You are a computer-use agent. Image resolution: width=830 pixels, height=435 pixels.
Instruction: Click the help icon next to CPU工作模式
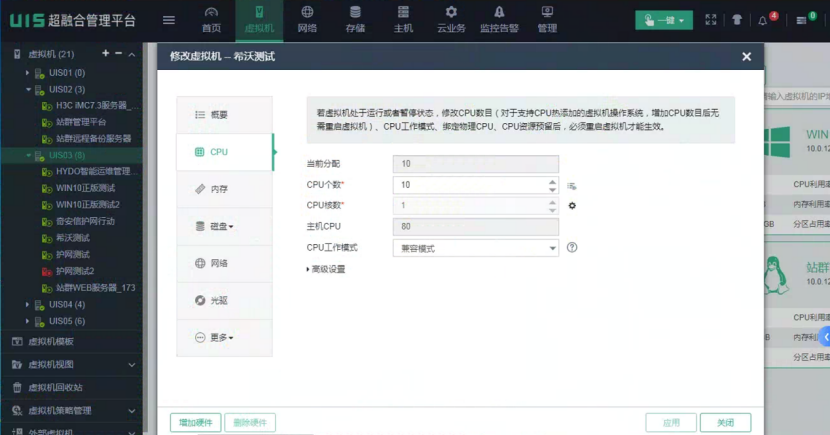coord(573,247)
